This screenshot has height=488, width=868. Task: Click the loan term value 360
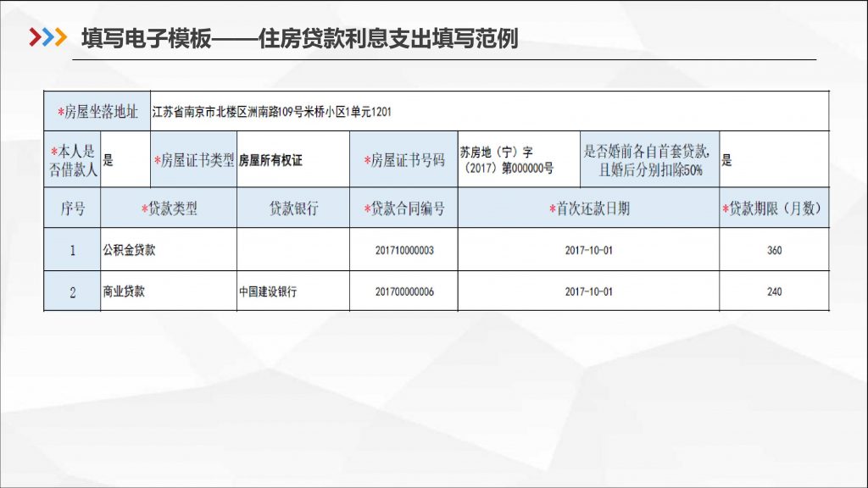coord(774,251)
